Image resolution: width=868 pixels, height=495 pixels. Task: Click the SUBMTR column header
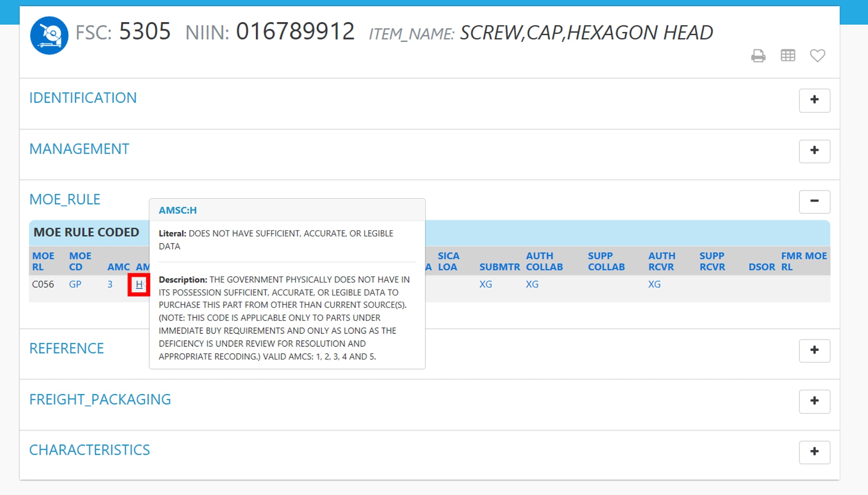tap(500, 267)
